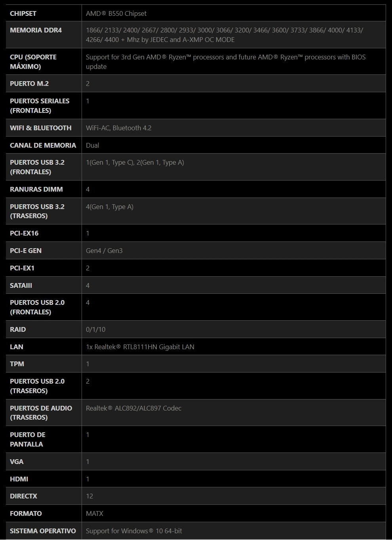Screen dimensions: 392x540
Task: Select the AMD B550 Chipset value
Action: coord(116,13)
